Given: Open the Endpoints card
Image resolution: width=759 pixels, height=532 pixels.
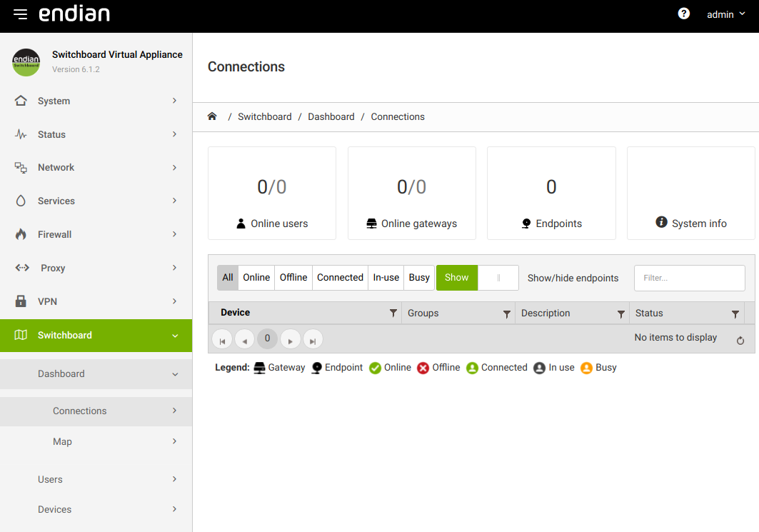Looking at the screenshot, I should (551, 193).
